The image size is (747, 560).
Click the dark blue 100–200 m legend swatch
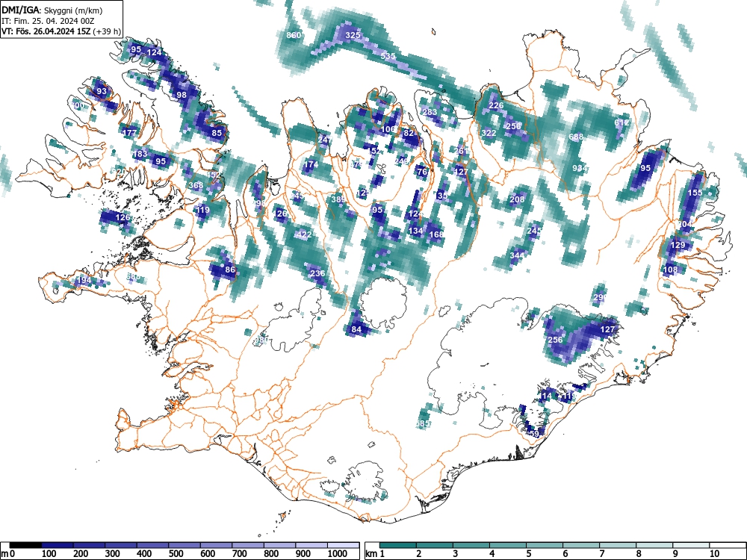pyautogui.click(x=58, y=545)
